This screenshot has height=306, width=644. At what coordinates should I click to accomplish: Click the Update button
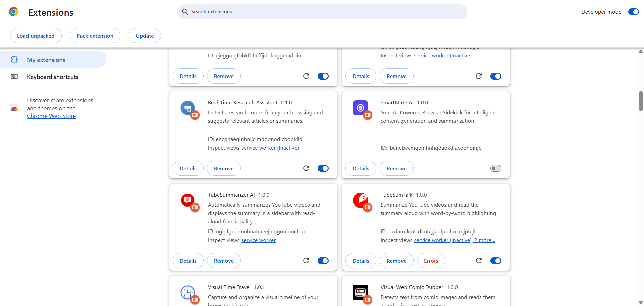[145, 36]
